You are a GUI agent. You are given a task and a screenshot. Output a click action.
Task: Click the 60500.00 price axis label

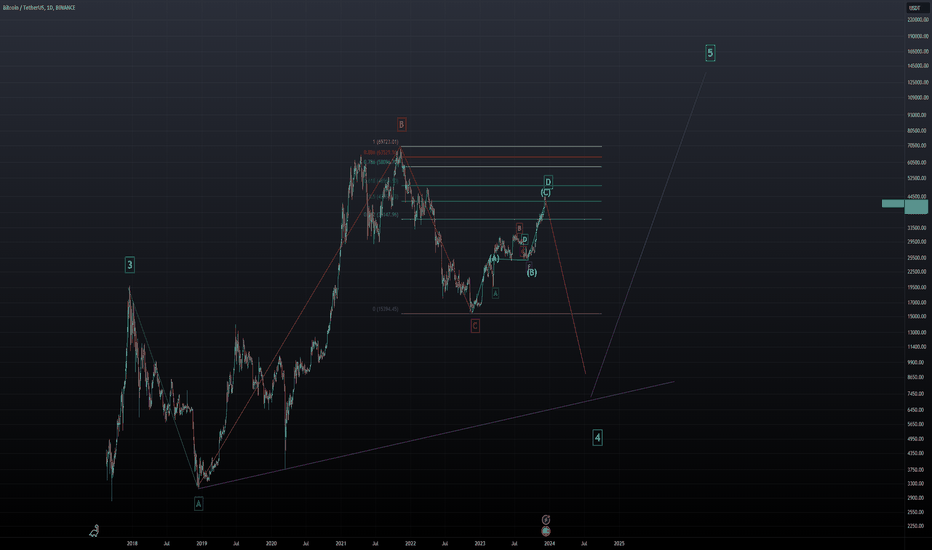click(917, 162)
